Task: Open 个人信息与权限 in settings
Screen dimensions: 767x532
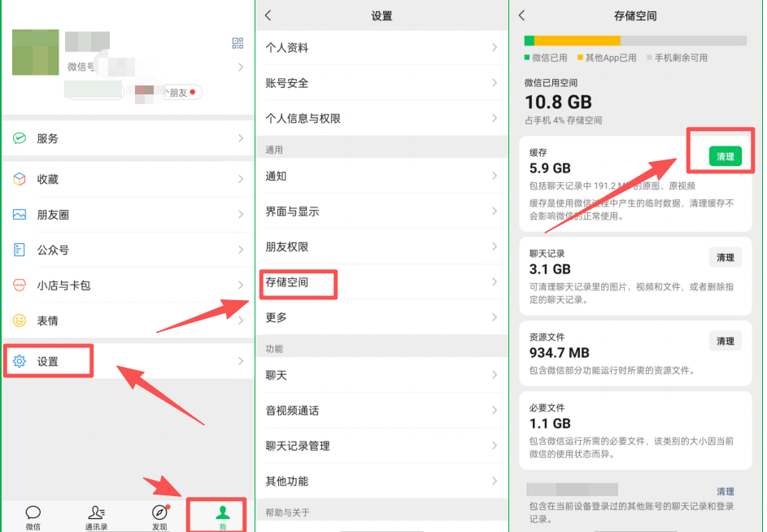Action: (x=381, y=118)
